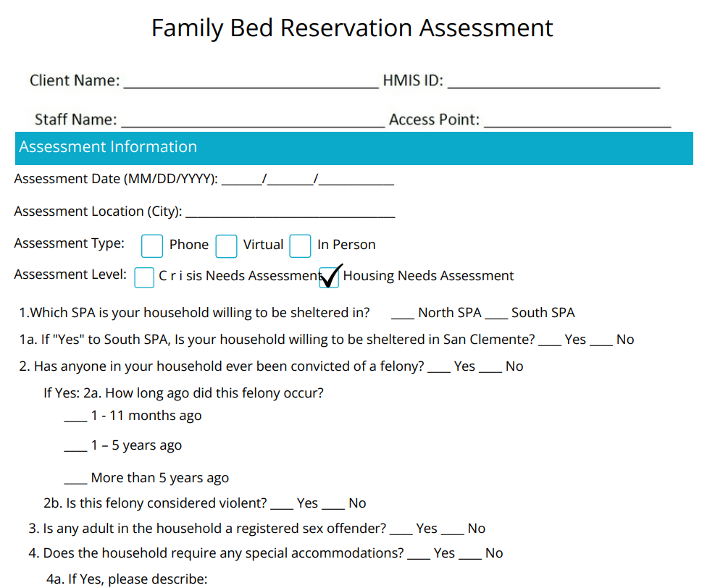Mark the North SPA blank
The height and width of the screenshot is (588, 715).
tap(403, 314)
